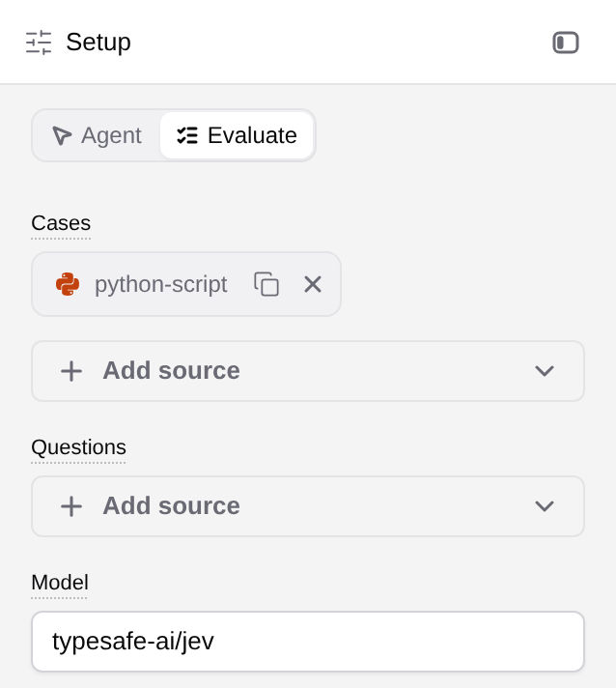Viewport: 616px width, 688px height.
Task: Remove the python-script case
Action: pyautogui.click(x=313, y=284)
